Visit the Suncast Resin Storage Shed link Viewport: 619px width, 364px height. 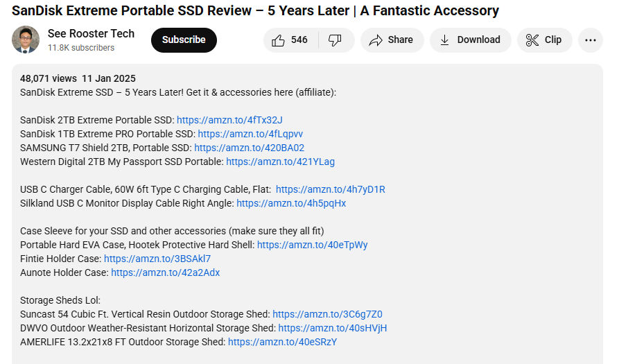pyautogui.click(x=327, y=314)
